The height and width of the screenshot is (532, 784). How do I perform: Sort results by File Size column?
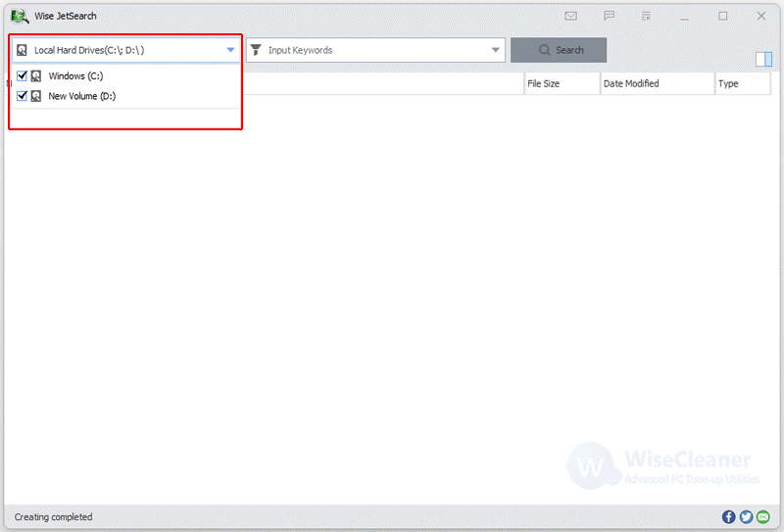pyautogui.click(x=562, y=83)
